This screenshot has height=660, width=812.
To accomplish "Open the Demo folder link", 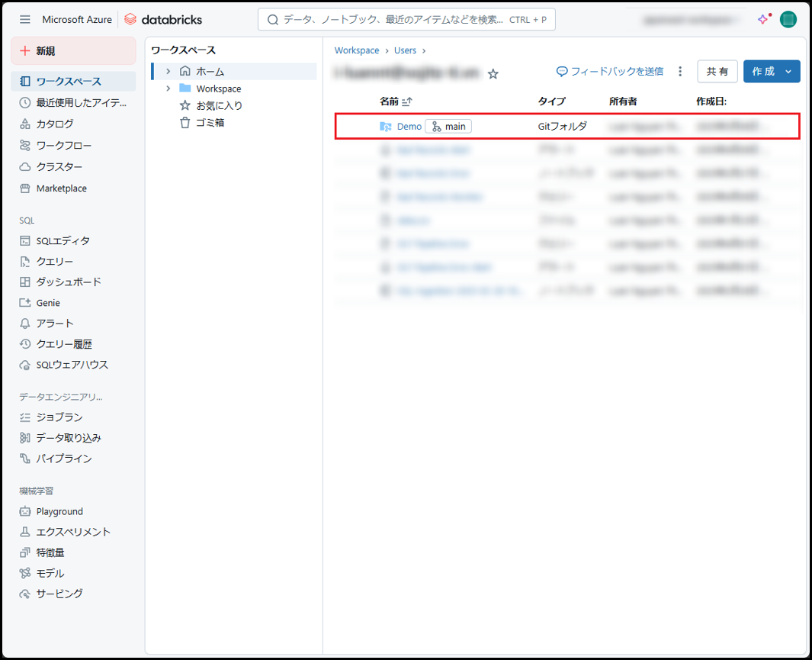I will (x=409, y=127).
